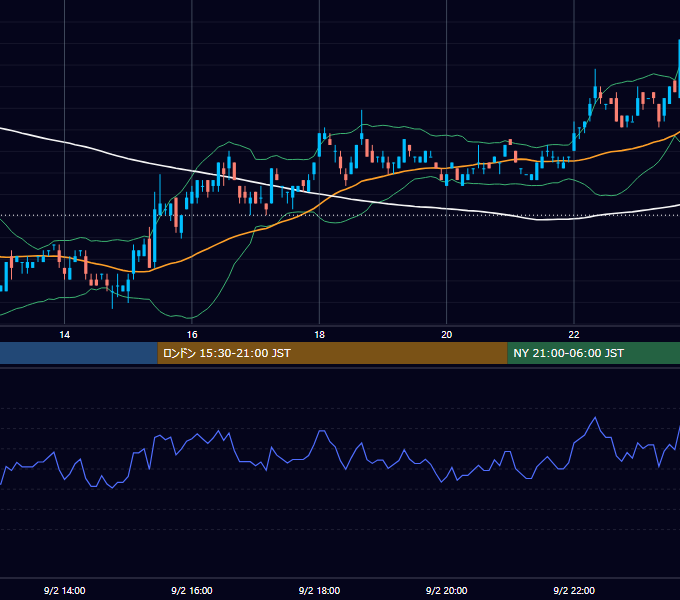680x600 pixels.
Task: Click the 9/2 16:00 time label
Action: click(192, 590)
